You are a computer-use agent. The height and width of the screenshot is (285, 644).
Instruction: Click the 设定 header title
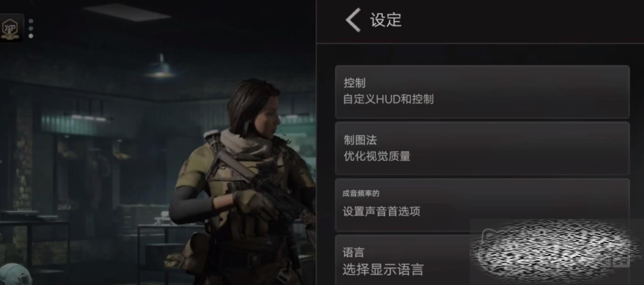(386, 20)
